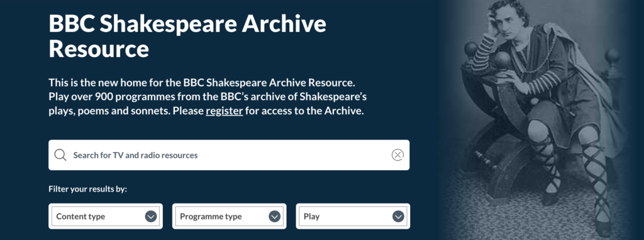The height and width of the screenshot is (240, 644).
Task: Click the BBC Shakespeare Archive Resource heading
Action: tap(187, 36)
